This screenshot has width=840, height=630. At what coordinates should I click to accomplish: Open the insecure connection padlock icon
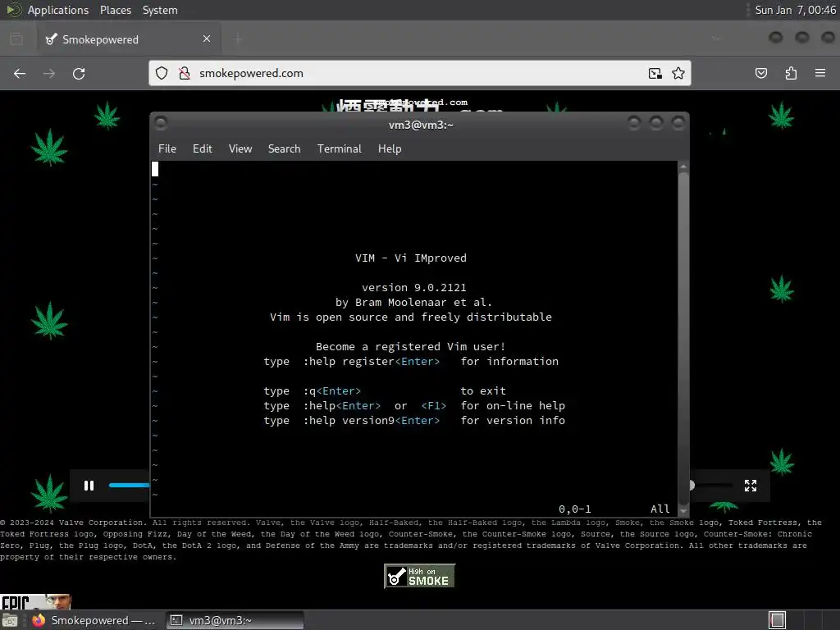[185, 73]
